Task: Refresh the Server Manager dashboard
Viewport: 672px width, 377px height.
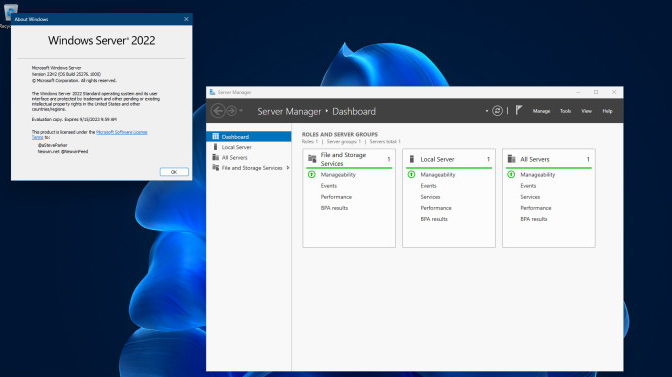Action: 497,111
